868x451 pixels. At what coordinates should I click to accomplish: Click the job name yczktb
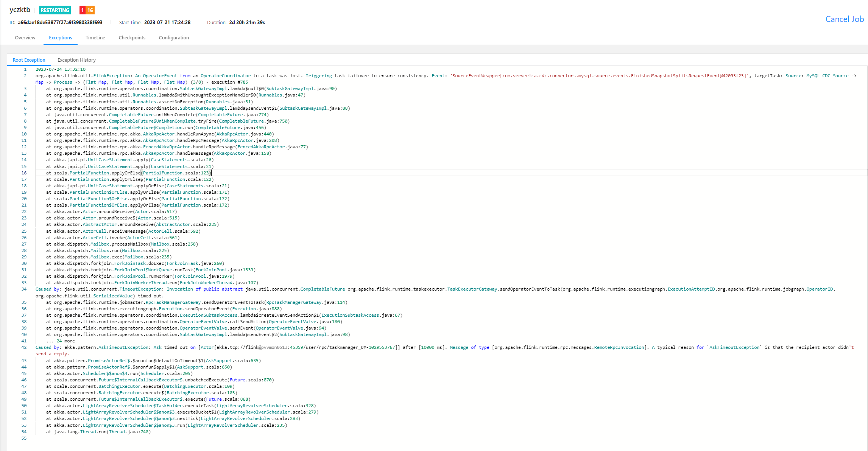click(x=20, y=10)
